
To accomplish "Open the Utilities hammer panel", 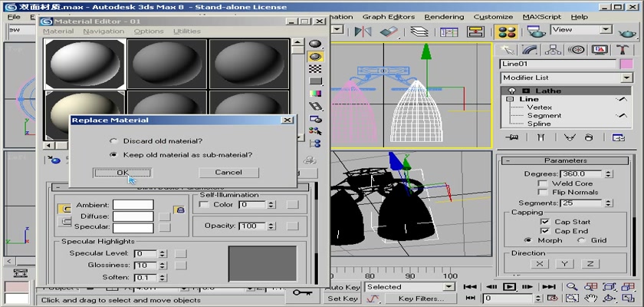I will (x=623, y=50).
